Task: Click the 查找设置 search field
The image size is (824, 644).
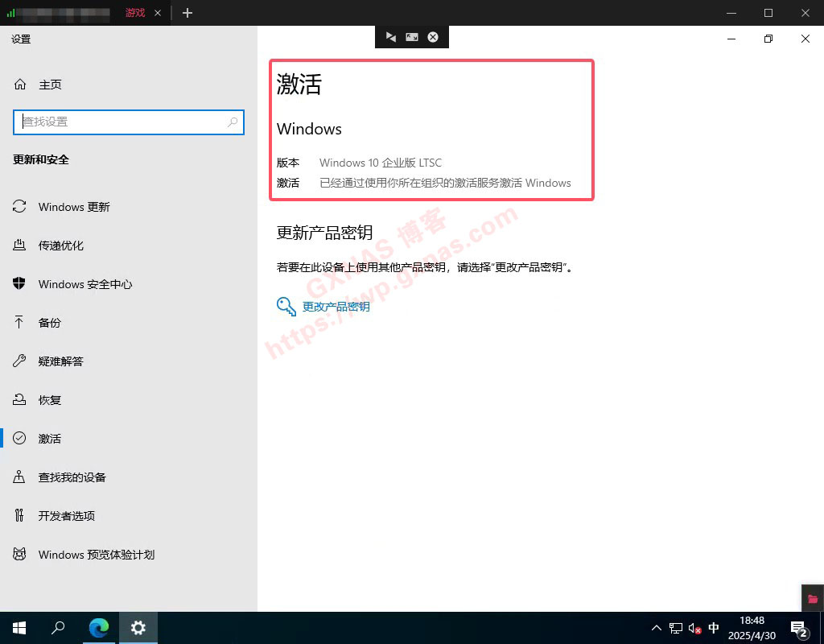Action: point(129,122)
